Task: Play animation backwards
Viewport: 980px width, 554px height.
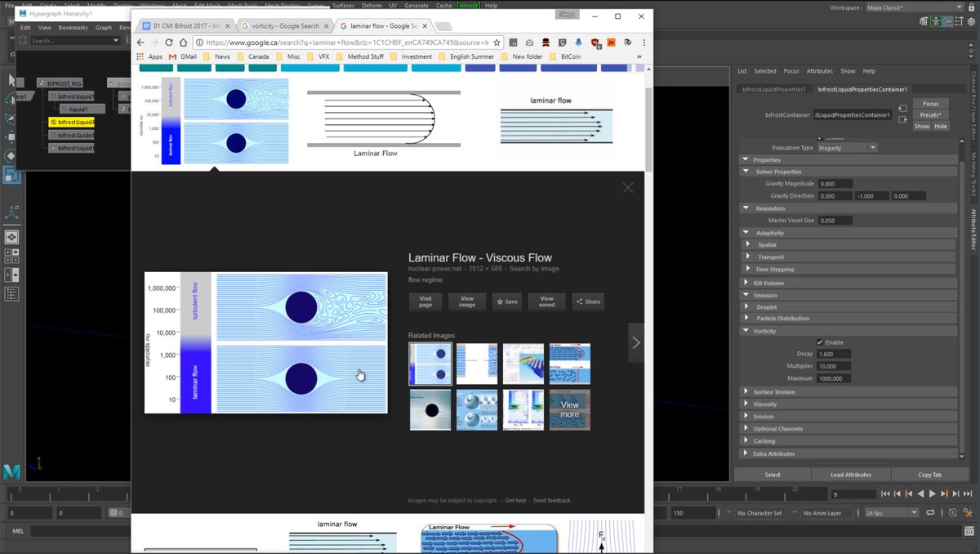Action: 921,494
